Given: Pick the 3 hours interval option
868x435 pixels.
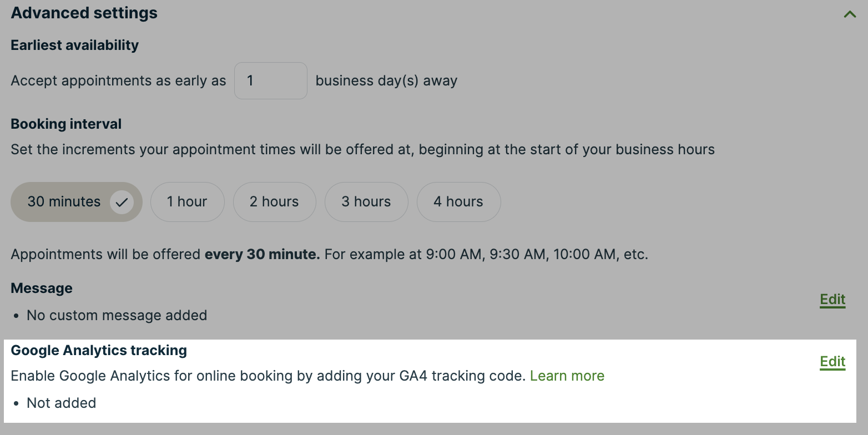Looking at the screenshot, I should (x=366, y=202).
